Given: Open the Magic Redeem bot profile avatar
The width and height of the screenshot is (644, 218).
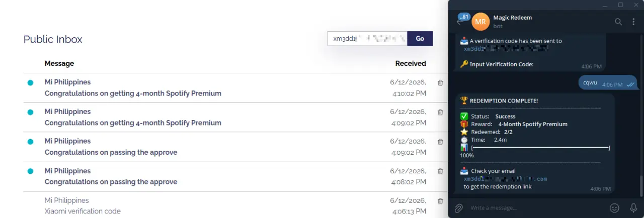Looking at the screenshot, I should 480,22.
